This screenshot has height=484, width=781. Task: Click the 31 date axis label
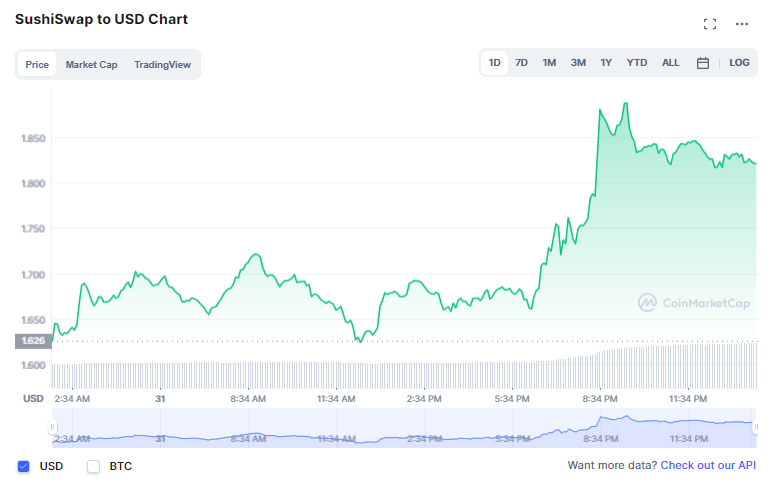(160, 399)
